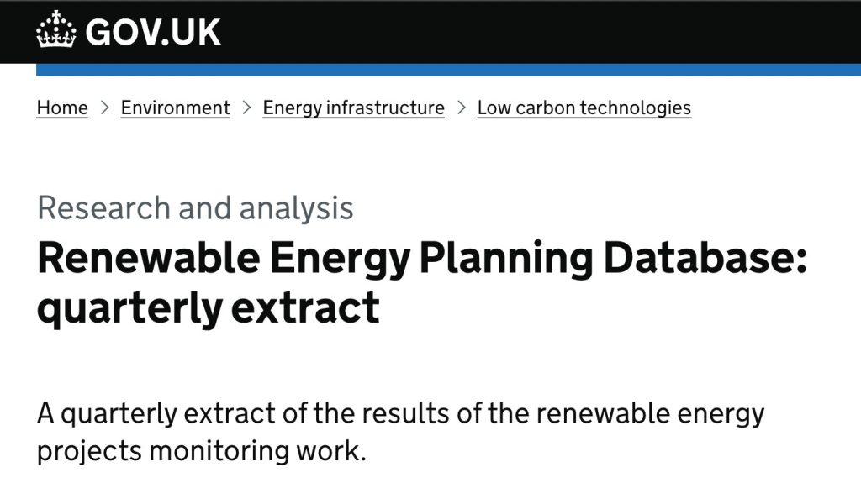Select the Research and analysis caption
This screenshot has width=861, height=504.
click(195, 208)
